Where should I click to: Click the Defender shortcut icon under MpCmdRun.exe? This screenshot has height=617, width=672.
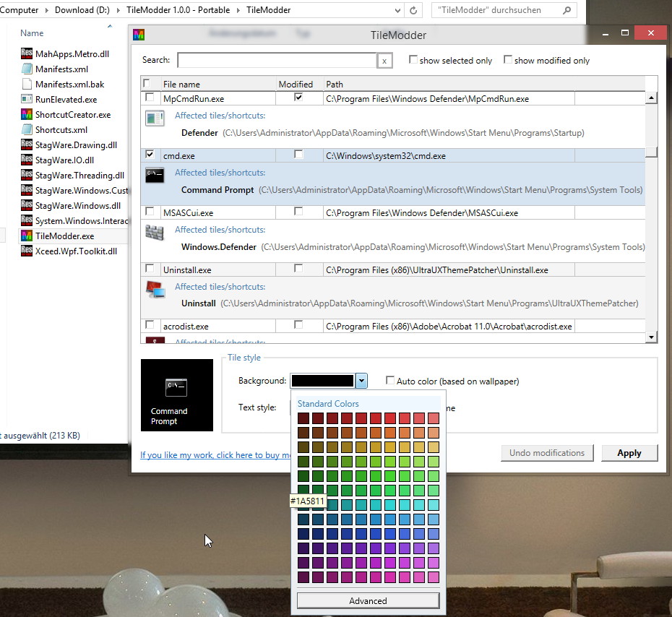(155, 118)
